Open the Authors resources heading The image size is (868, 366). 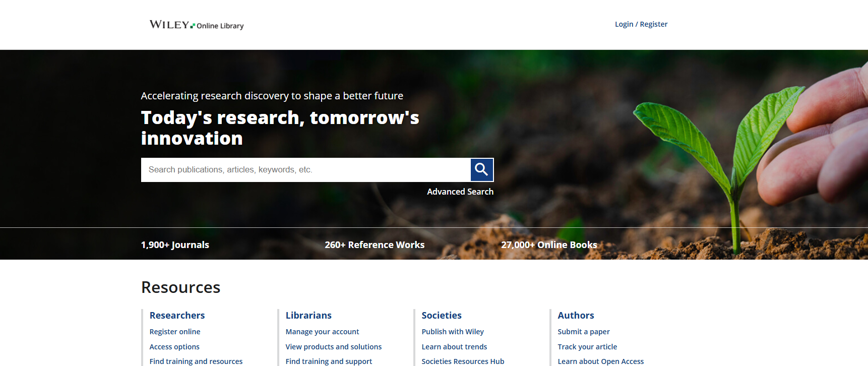[576, 315]
